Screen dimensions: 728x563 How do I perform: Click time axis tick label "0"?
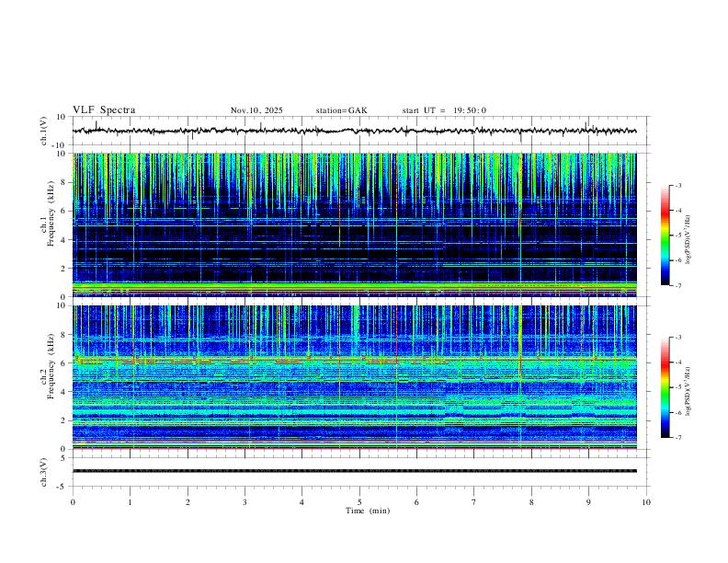pyautogui.click(x=73, y=502)
